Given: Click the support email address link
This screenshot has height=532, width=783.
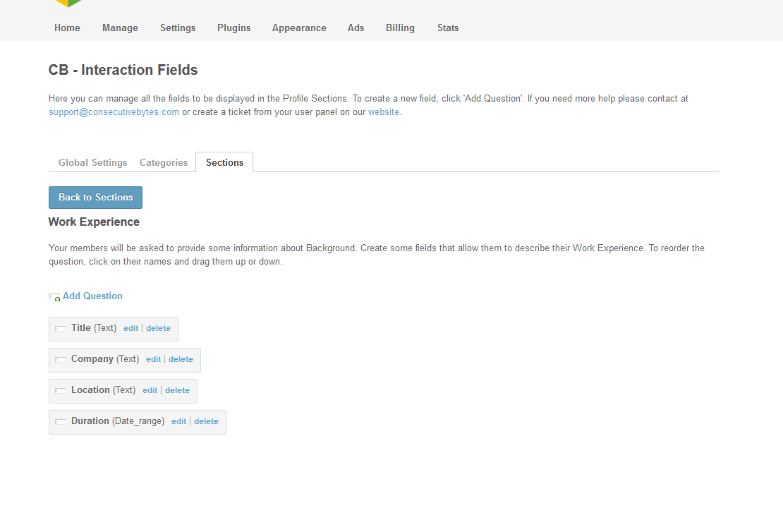Looking at the screenshot, I should [114, 111].
